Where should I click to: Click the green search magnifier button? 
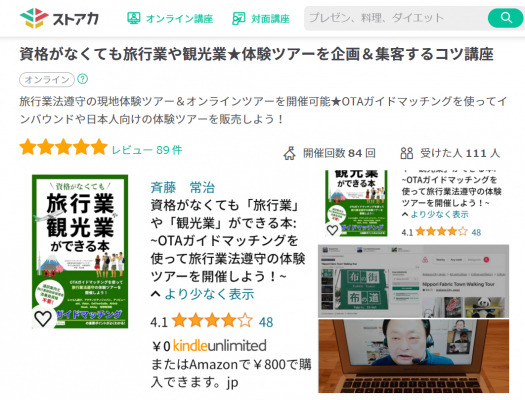tap(506, 18)
